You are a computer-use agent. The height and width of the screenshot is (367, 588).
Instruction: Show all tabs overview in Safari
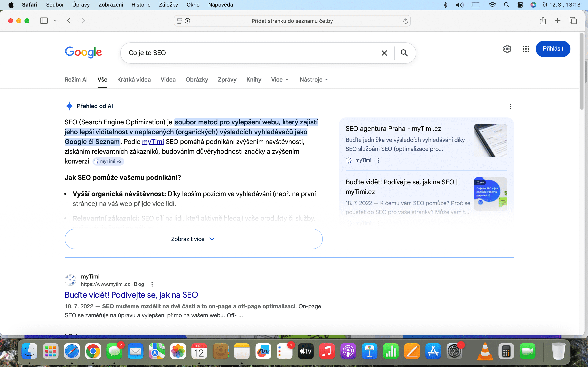573,21
